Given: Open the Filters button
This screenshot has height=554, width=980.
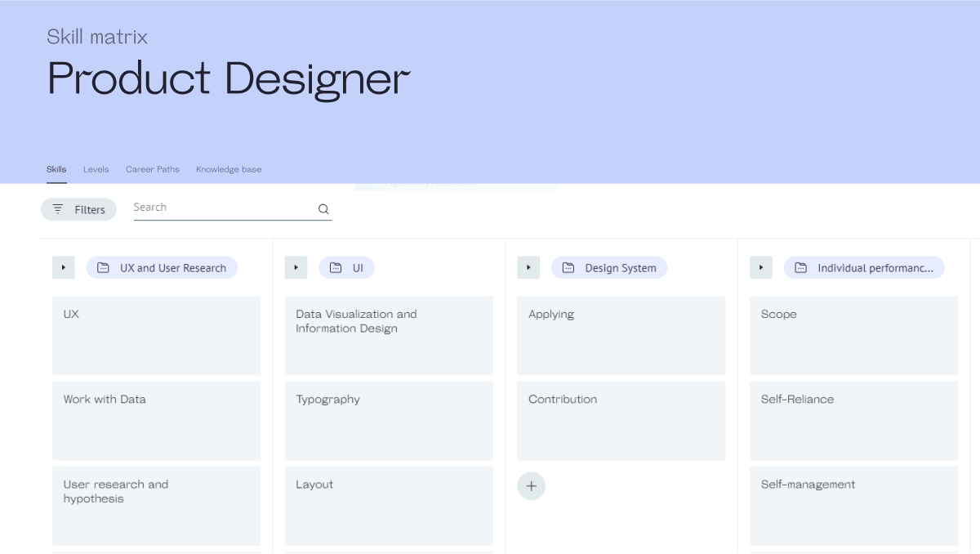Looking at the screenshot, I should (78, 209).
